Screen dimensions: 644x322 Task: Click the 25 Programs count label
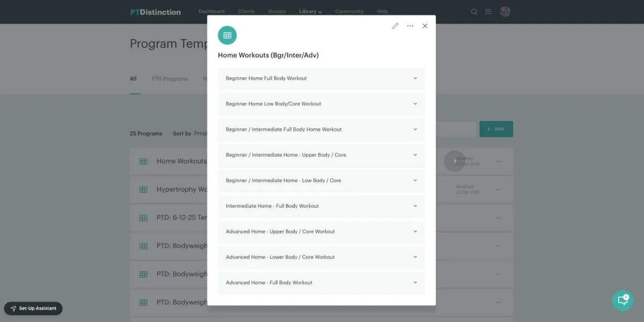146,134
